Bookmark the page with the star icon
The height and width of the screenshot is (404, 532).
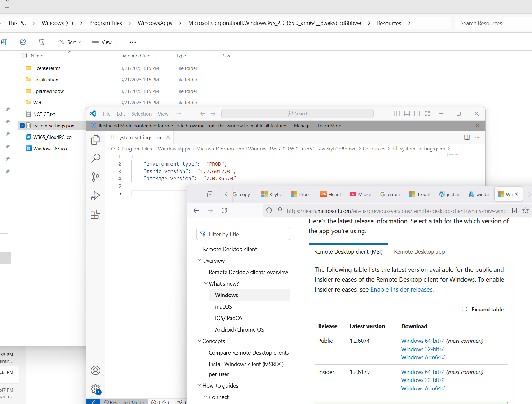(x=525, y=210)
